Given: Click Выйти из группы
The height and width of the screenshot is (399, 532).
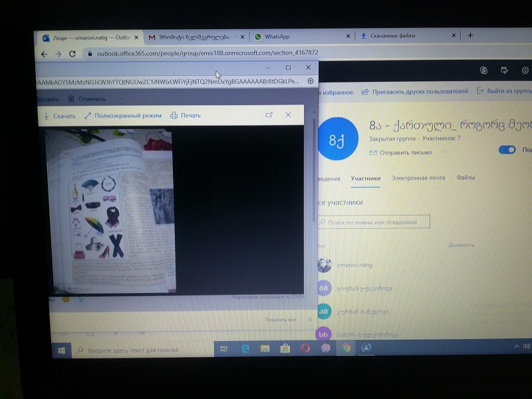Looking at the screenshot, I should click(x=505, y=91).
